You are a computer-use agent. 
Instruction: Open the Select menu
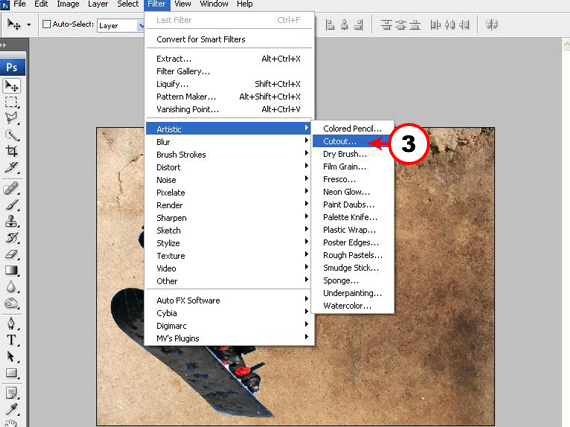pos(128,4)
